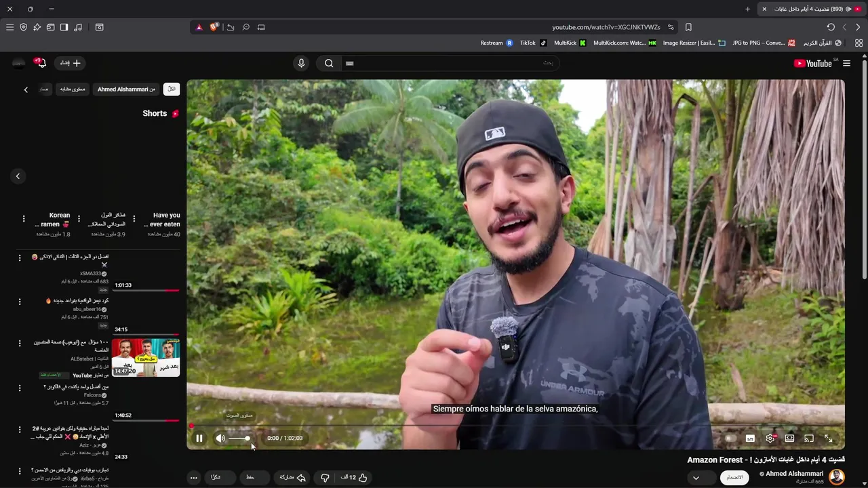The height and width of the screenshot is (488, 868).
Task: Close the current YouTube tab
Action: 764,9
